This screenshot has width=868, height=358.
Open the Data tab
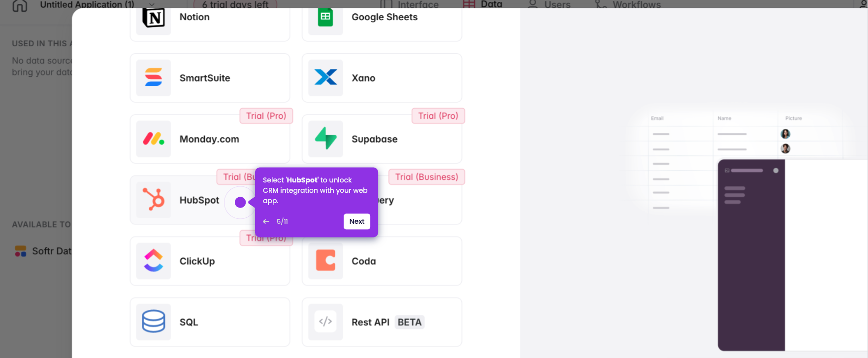coord(482,4)
